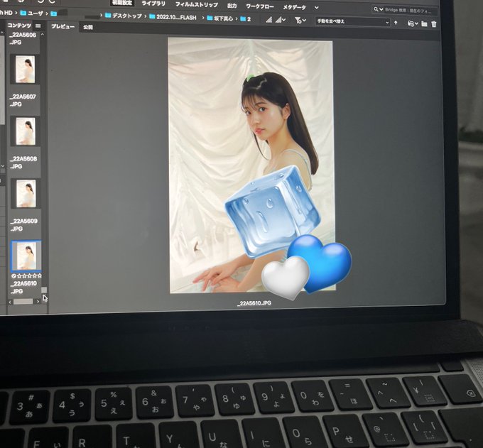Expand more workspaces chevron after メタデータ

pyautogui.click(x=316, y=8)
